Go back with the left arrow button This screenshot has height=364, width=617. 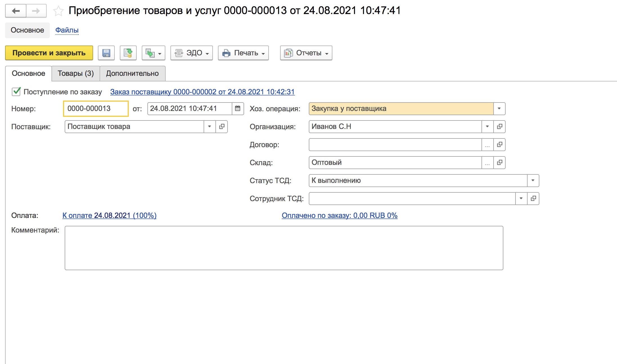pos(16,11)
